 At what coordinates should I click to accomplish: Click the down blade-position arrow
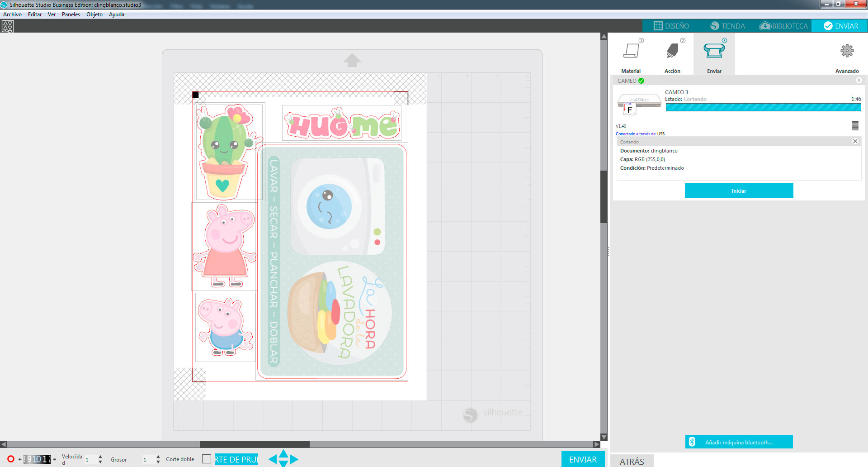283,464
